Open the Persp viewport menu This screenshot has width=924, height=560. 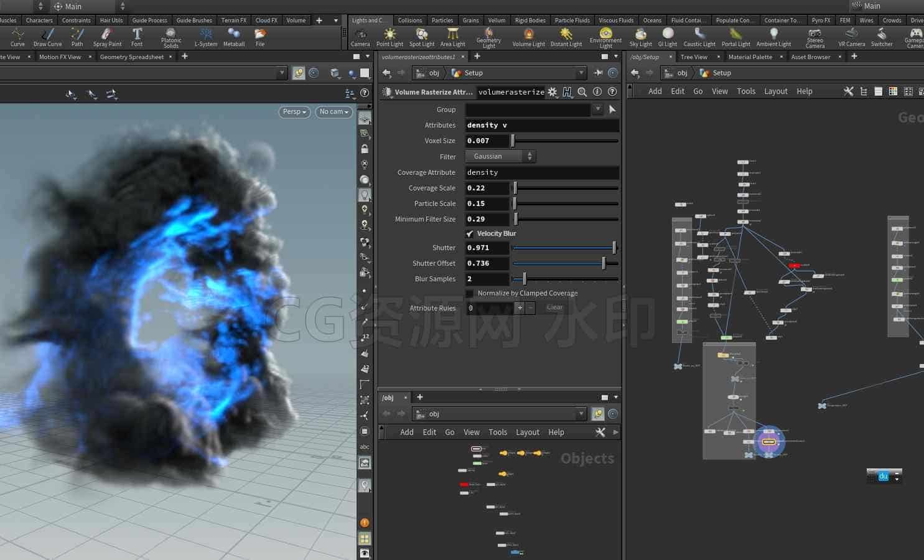coord(294,112)
